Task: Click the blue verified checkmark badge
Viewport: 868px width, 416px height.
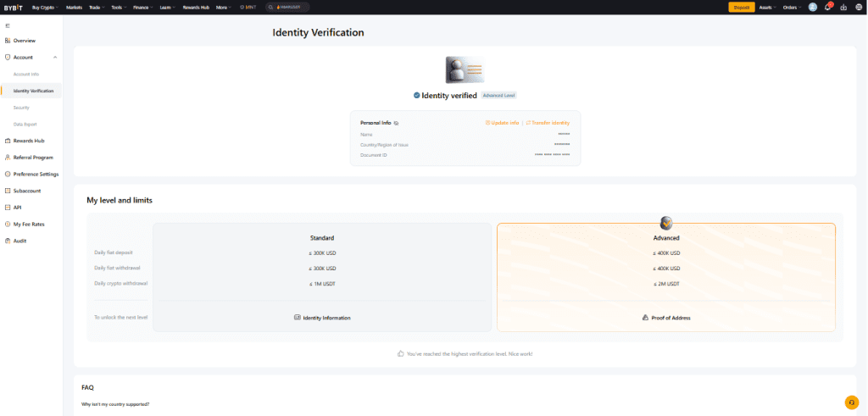Action: click(416, 95)
